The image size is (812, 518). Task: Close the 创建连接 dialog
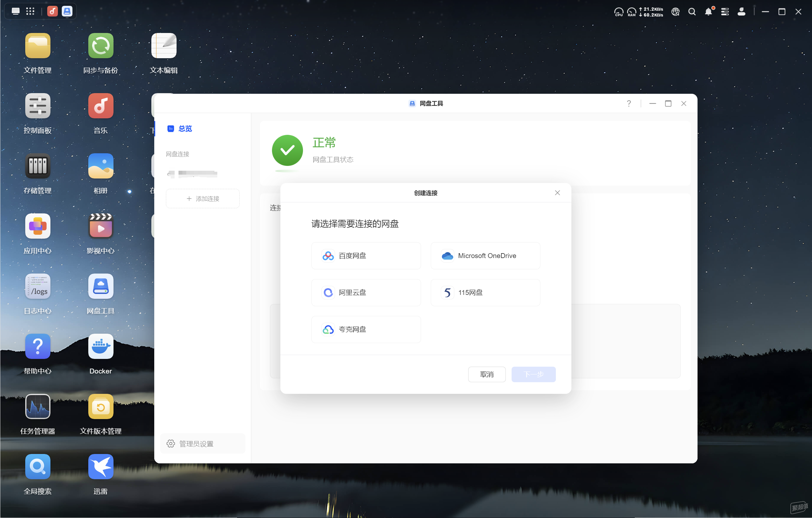pos(557,193)
